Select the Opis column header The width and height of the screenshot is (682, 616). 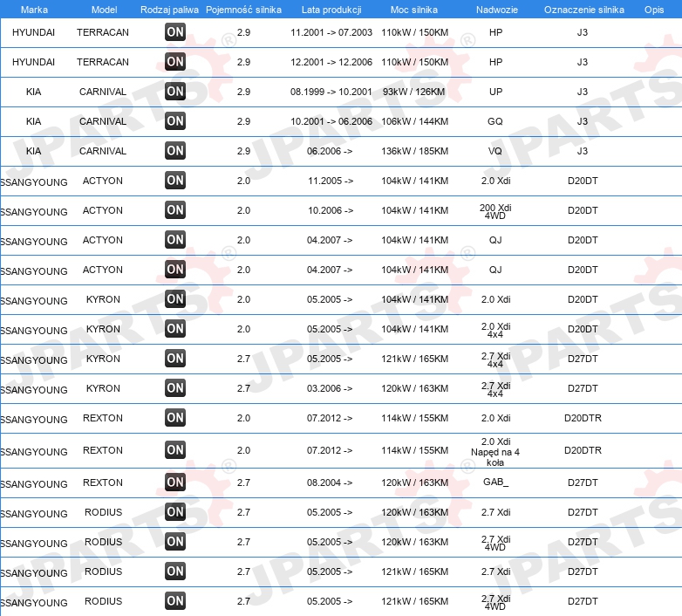point(654,10)
